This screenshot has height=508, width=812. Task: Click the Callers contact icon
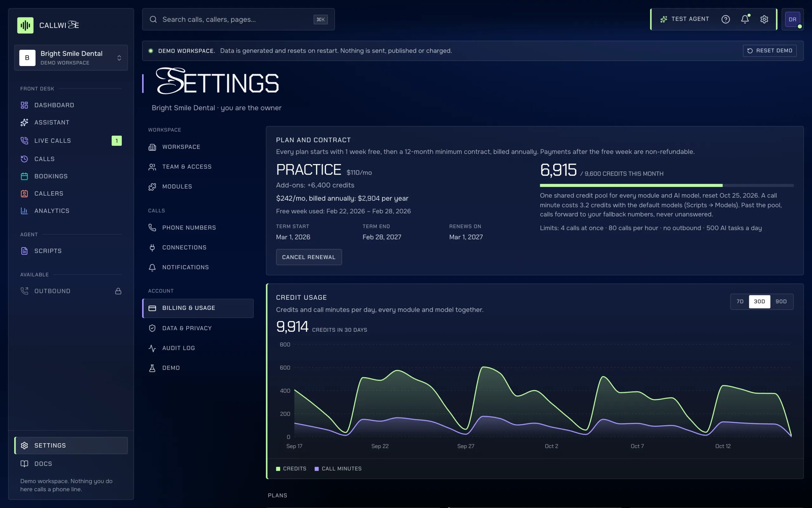pyautogui.click(x=24, y=194)
